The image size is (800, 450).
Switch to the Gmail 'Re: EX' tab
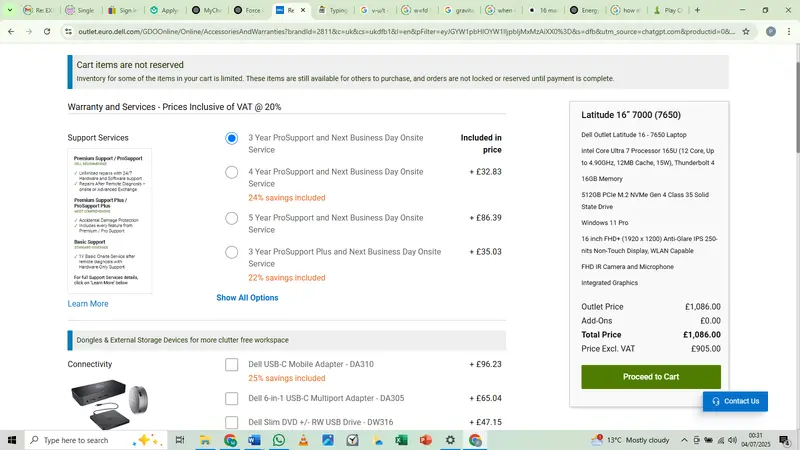38,10
